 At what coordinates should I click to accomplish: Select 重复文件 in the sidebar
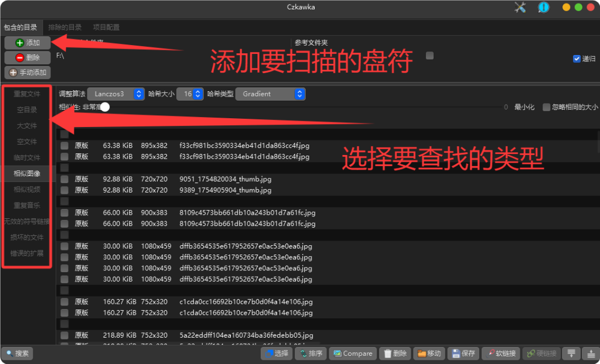[x=26, y=94]
